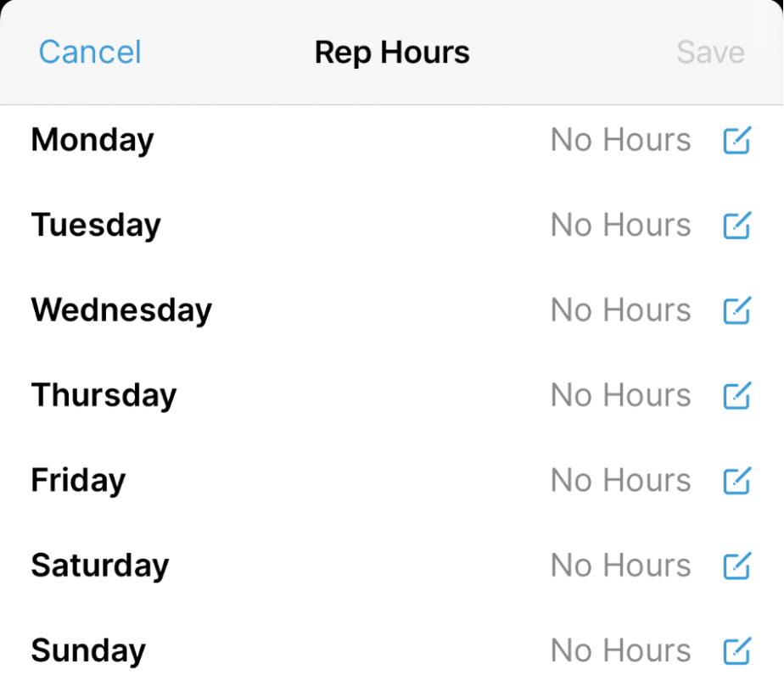The height and width of the screenshot is (675, 784).
Task: Click the Rep Hours title
Action: pos(392,53)
